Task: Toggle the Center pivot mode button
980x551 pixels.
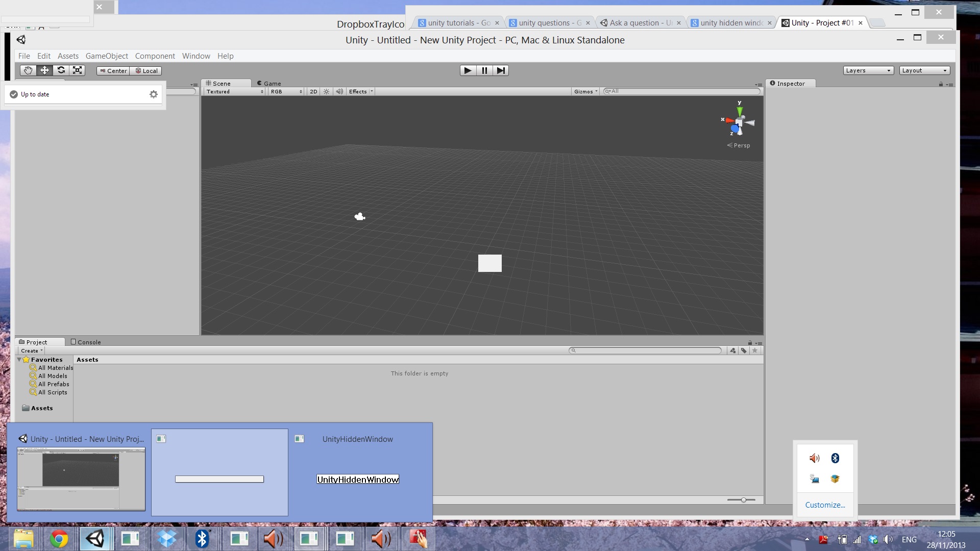Action: click(113, 71)
